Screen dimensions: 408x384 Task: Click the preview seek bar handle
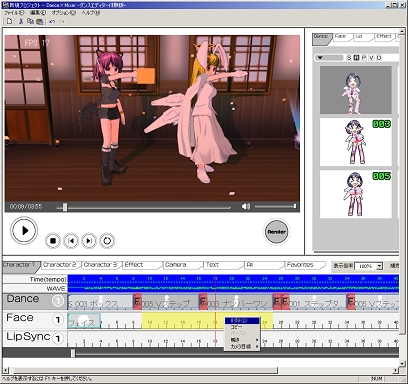pos(65,207)
